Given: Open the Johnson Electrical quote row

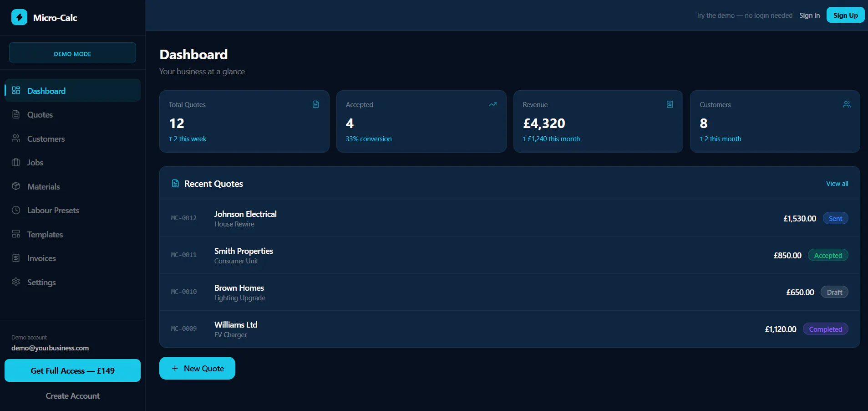Looking at the screenshot, I should click(510, 218).
